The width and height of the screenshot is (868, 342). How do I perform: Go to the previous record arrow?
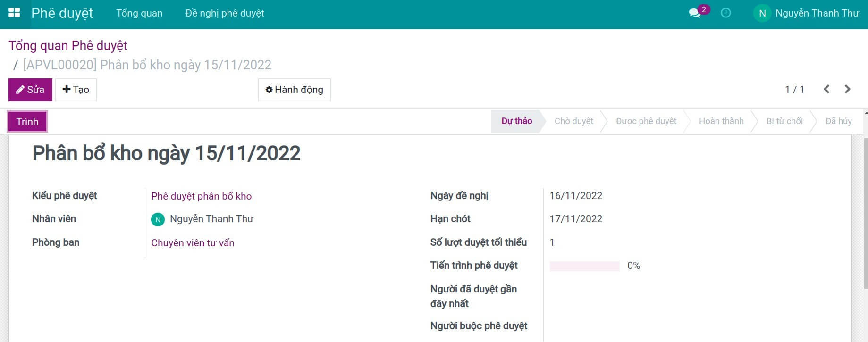tap(826, 89)
